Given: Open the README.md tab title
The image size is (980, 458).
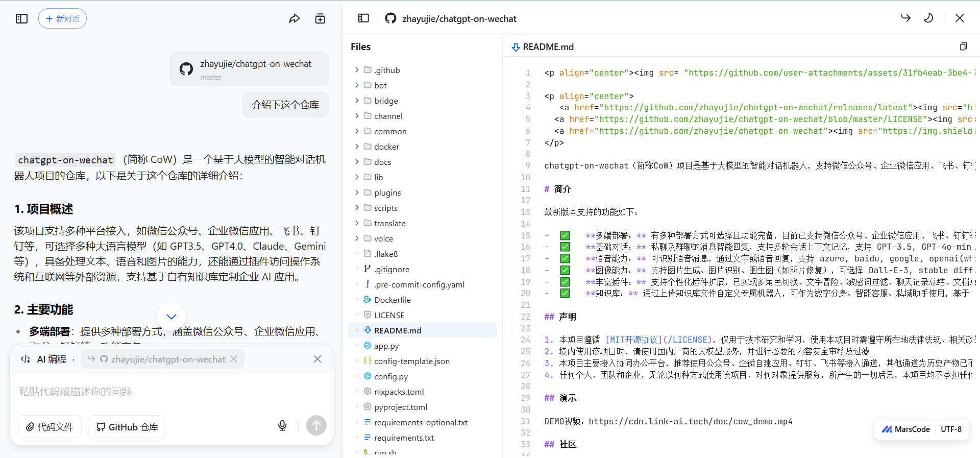Looking at the screenshot, I should point(548,47).
